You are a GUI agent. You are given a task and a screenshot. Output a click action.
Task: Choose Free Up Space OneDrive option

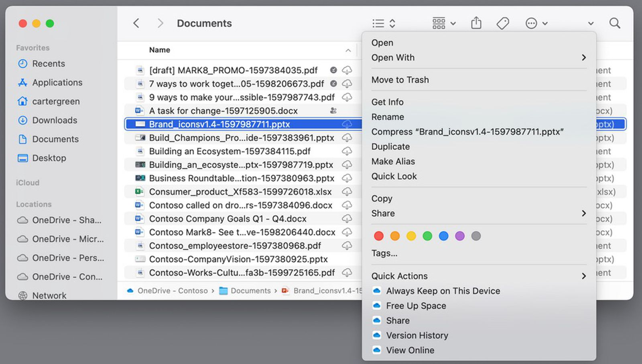tap(416, 306)
